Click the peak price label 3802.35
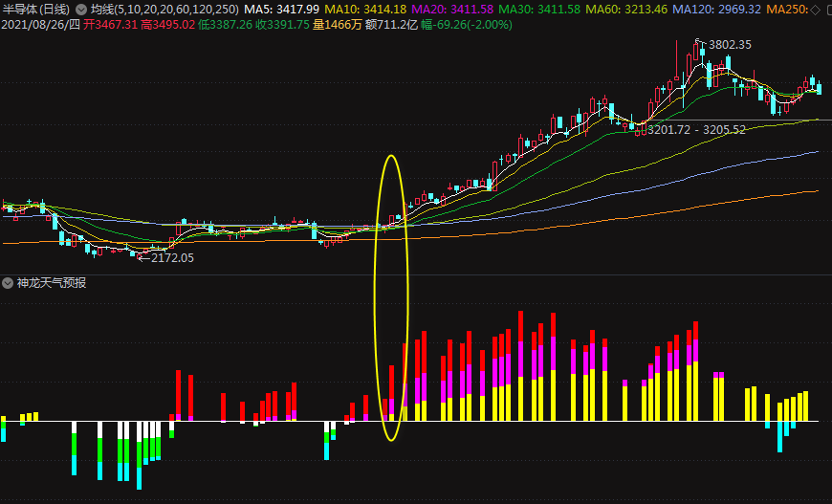The image size is (832, 504). [730, 45]
